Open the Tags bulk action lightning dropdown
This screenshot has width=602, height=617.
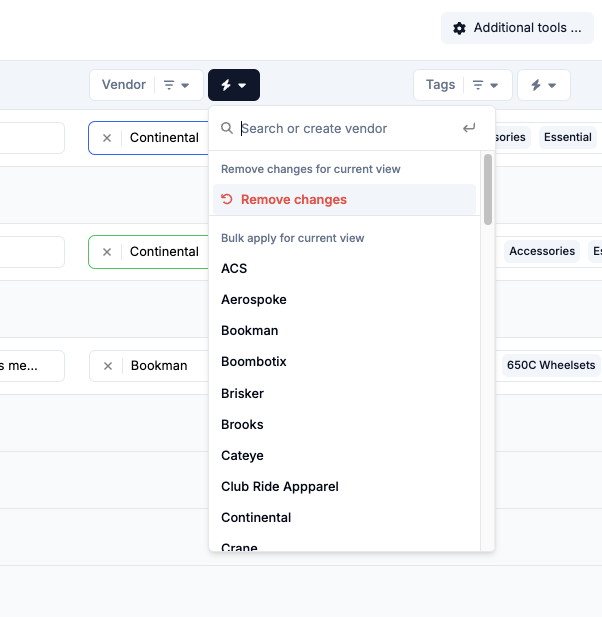pyautogui.click(x=543, y=85)
